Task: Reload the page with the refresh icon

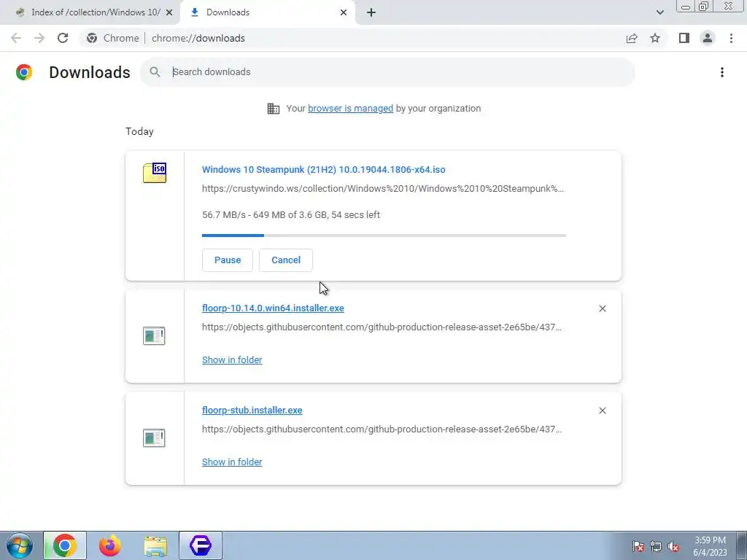Action: tap(63, 38)
